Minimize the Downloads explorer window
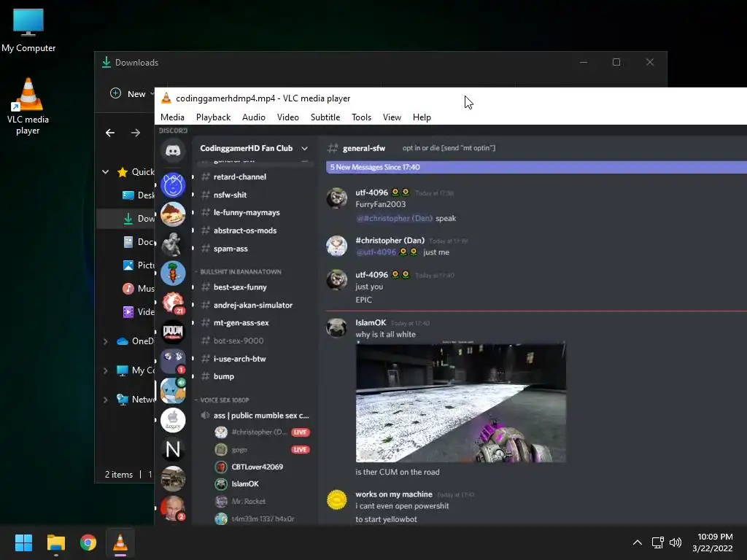The image size is (747, 560). pyautogui.click(x=584, y=63)
